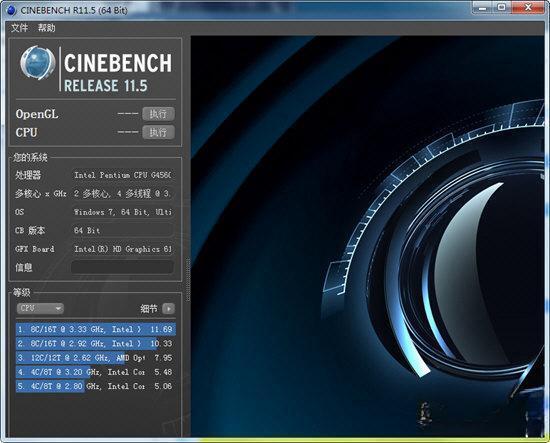550x443 pixels.
Task: Select ranking row 5. 4C/8T @ 2.80 GHz
Action: point(95,386)
